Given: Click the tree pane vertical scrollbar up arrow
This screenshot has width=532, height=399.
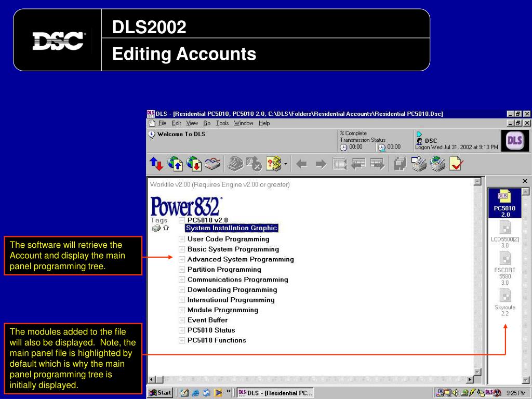Looking at the screenshot, I should tap(477, 181).
